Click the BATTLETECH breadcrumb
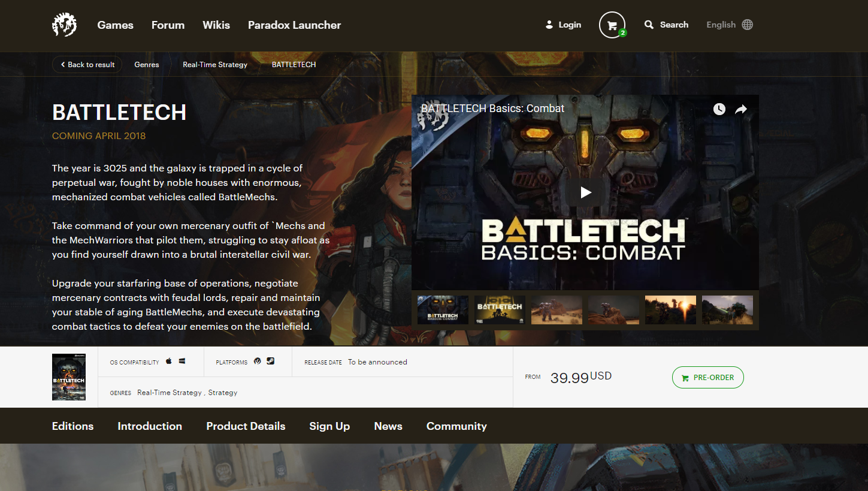Screen dimensions: 868x491 pos(294,64)
